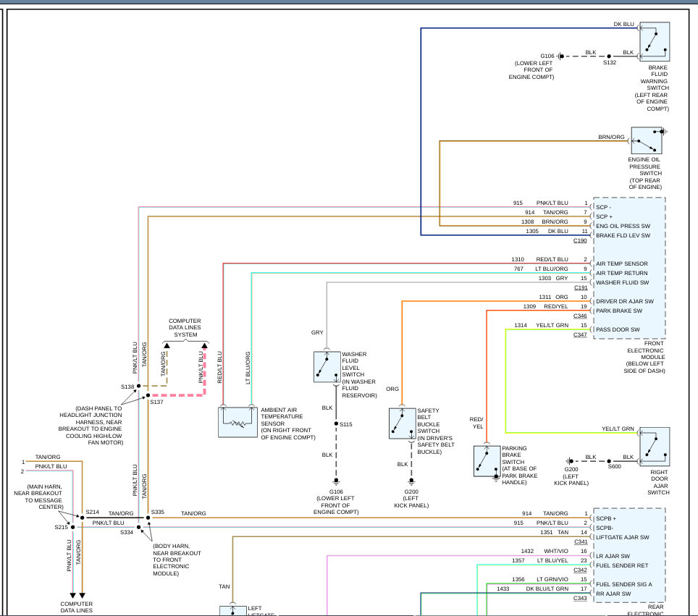Click the ambient air temperature sensor symbol
This screenshot has height=616, width=698.
coord(237,421)
